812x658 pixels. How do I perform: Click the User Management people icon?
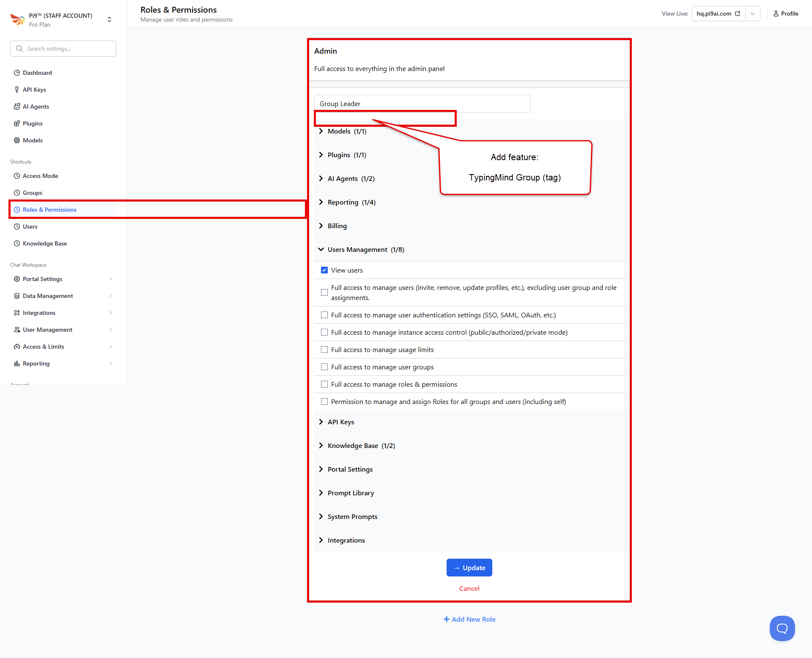point(17,330)
